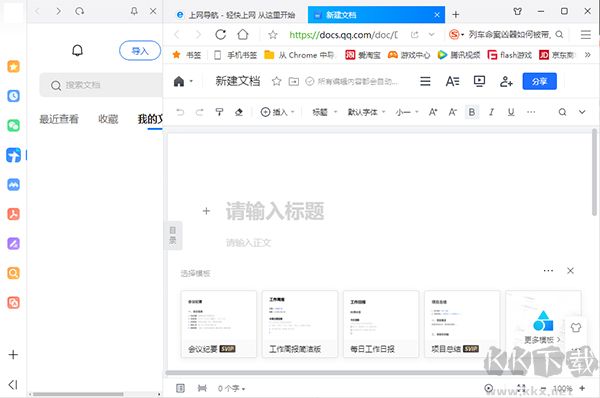This screenshot has height=398, width=600.
Task: Open the 标题 paragraph style dropdown
Action: point(324,112)
